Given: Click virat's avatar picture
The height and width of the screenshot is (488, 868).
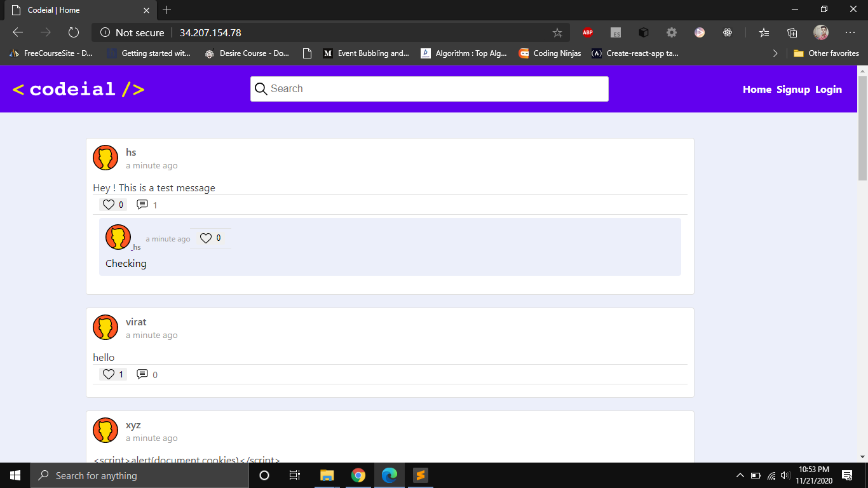Looking at the screenshot, I should [105, 327].
